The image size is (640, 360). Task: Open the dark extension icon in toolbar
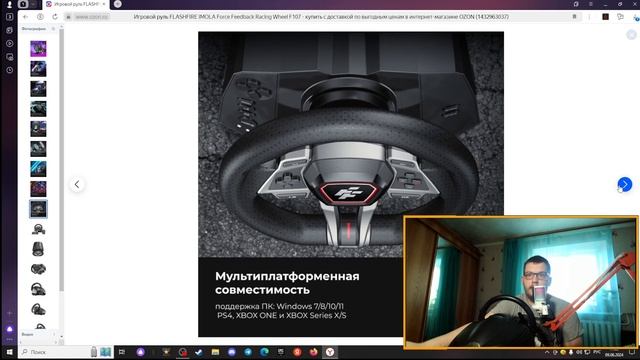pos(606,17)
